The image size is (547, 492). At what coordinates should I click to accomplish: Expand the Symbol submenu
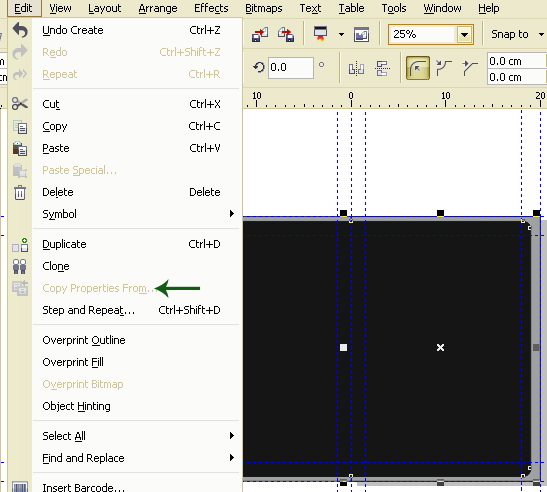click(232, 214)
